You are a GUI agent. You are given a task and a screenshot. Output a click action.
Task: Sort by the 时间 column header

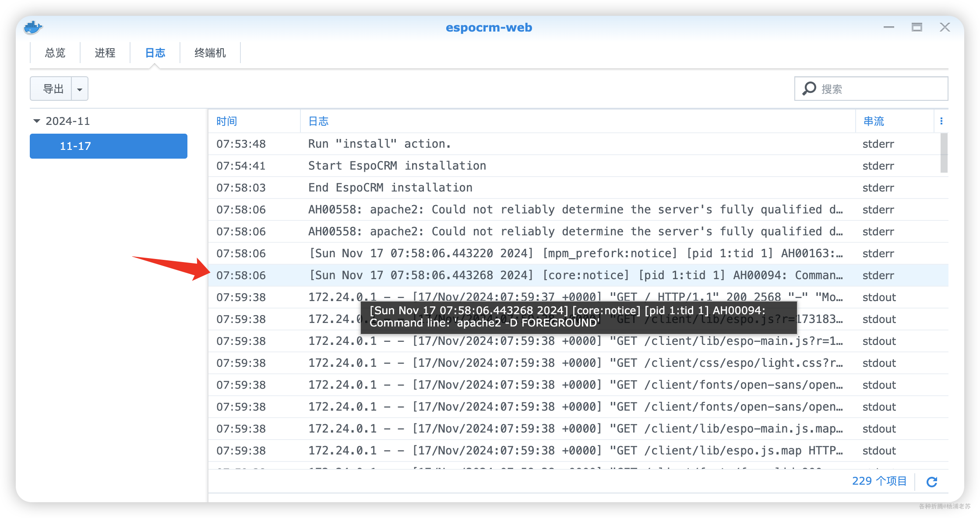pyautogui.click(x=227, y=121)
